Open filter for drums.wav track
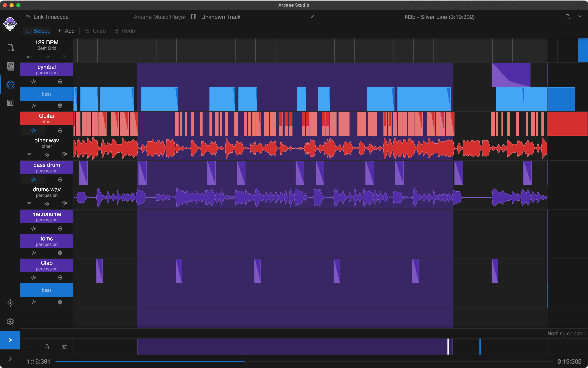 tap(29, 204)
